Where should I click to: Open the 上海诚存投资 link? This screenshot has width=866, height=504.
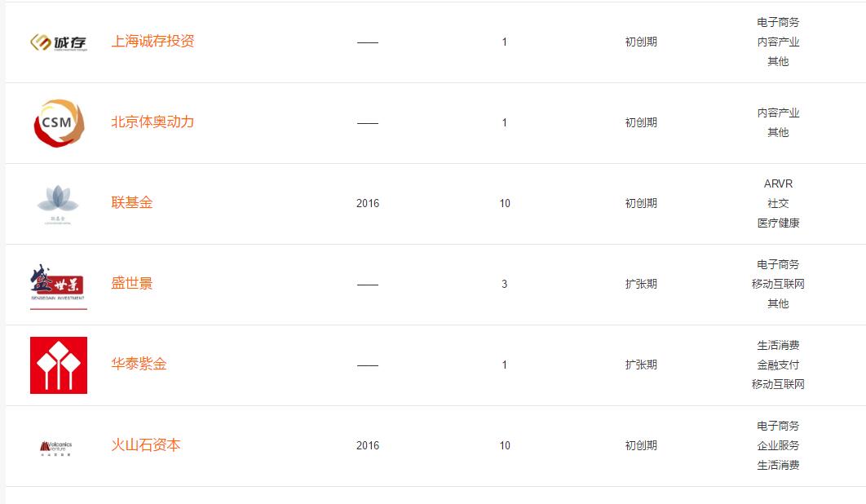(153, 42)
